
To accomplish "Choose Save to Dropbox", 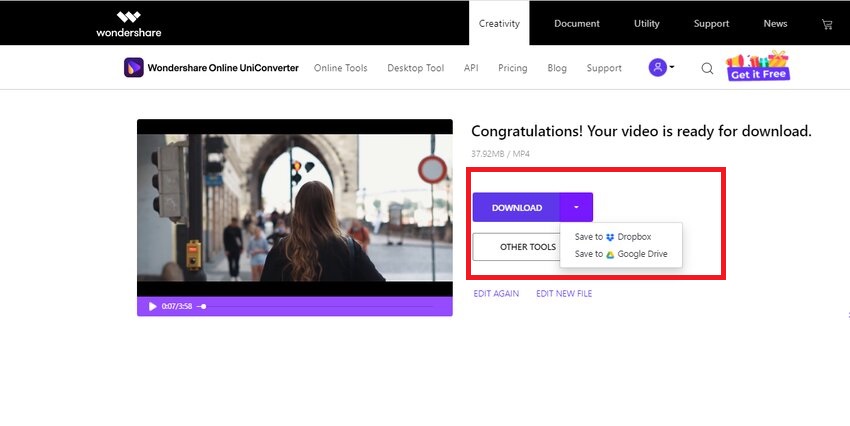I will tap(613, 237).
